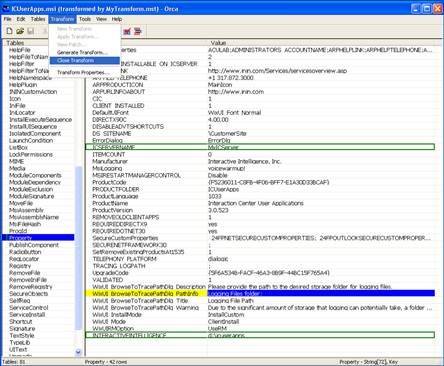This screenshot has width=444, height=366.
Task: Click the Orca title bar icon
Action: tap(6, 8)
